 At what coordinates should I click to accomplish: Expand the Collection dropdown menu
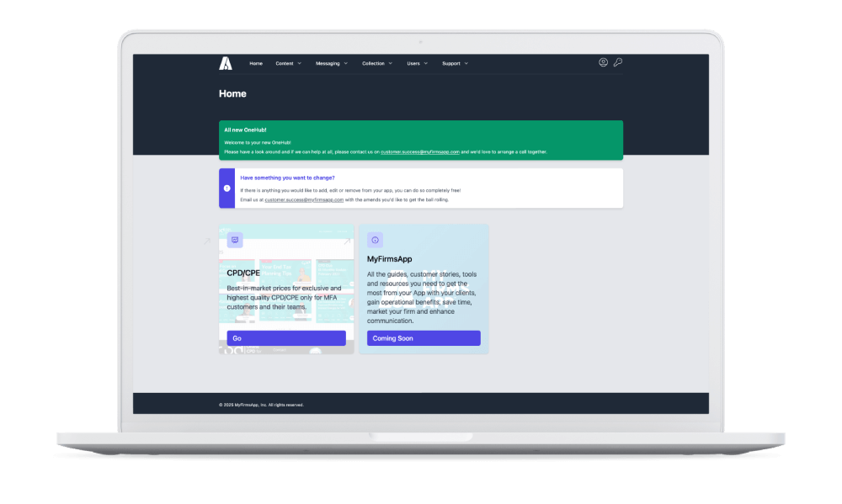tap(377, 63)
